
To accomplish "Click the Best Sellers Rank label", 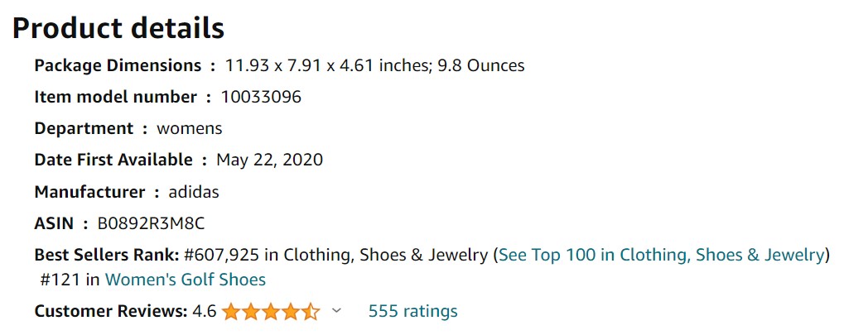I will click(107, 255).
